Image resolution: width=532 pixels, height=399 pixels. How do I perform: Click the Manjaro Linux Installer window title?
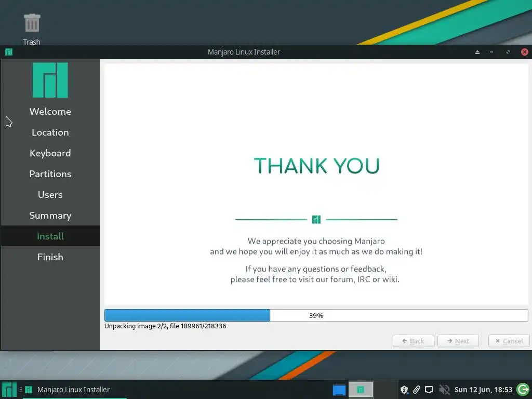[244, 52]
